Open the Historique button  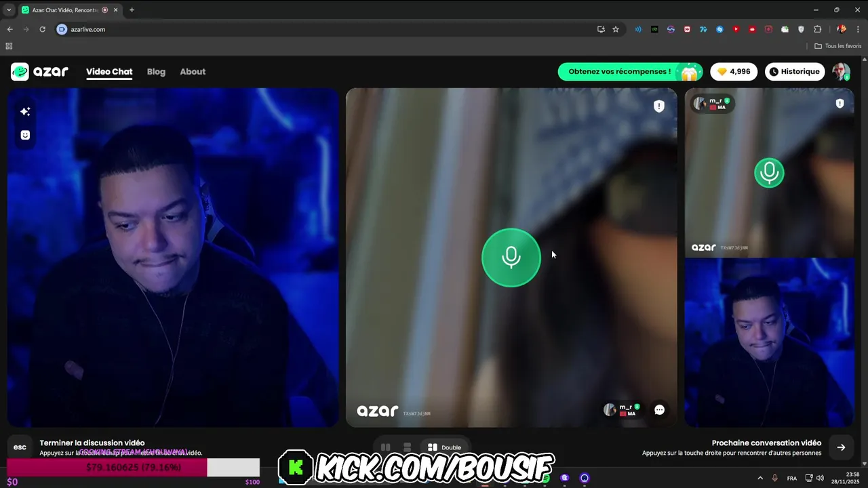coord(795,72)
